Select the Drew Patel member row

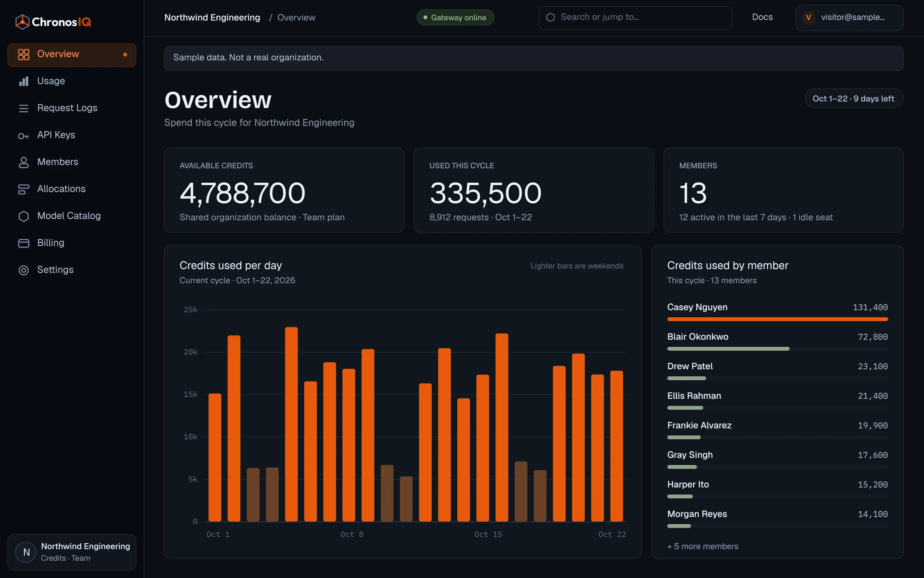coord(777,372)
